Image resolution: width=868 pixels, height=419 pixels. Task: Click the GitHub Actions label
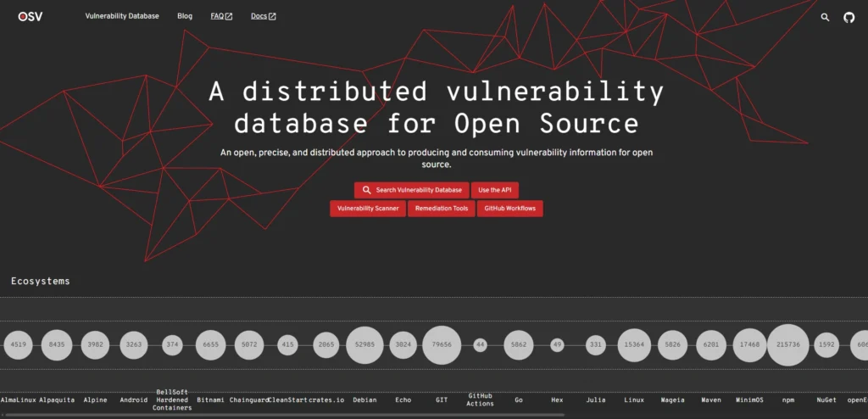(x=480, y=399)
